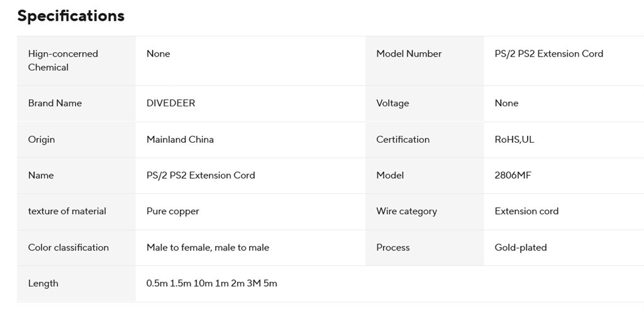Click the Origin label cell
This screenshot has height=312, width=644.
tap(42, 140)
